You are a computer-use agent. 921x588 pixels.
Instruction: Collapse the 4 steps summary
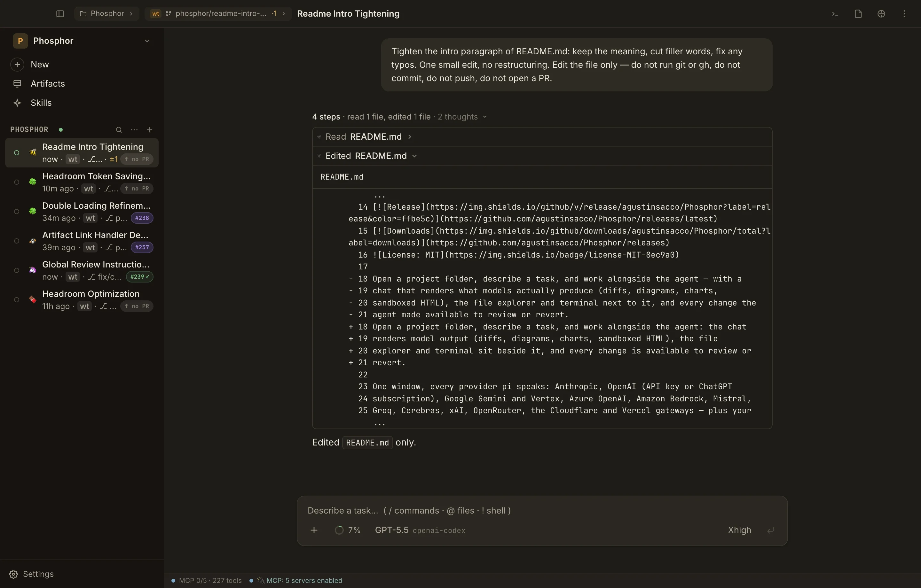pos(399,117)
